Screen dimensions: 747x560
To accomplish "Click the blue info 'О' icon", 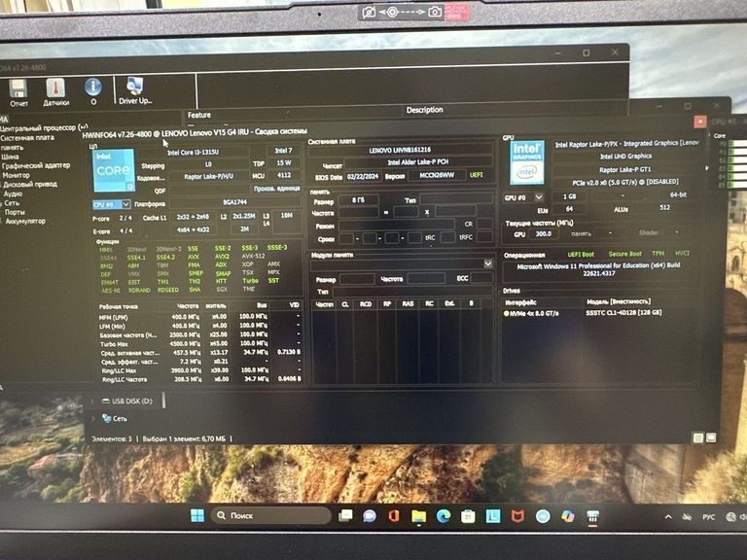I will 93,87.
